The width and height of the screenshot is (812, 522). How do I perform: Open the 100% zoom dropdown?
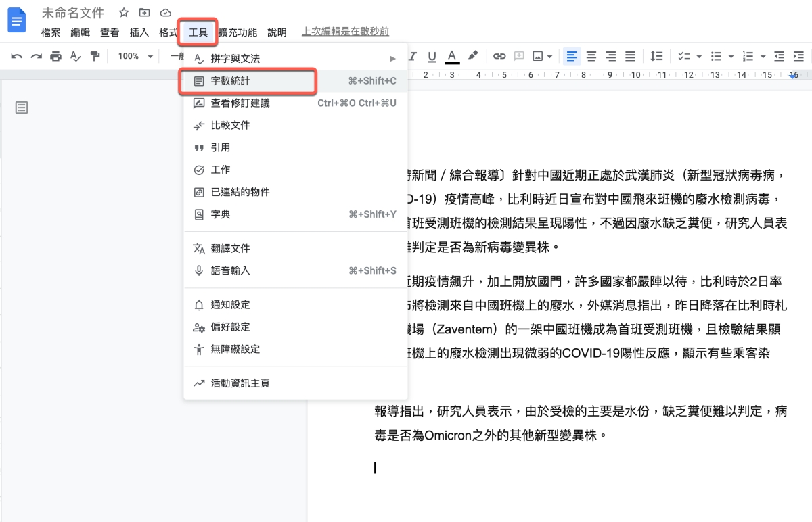(136, 56)
